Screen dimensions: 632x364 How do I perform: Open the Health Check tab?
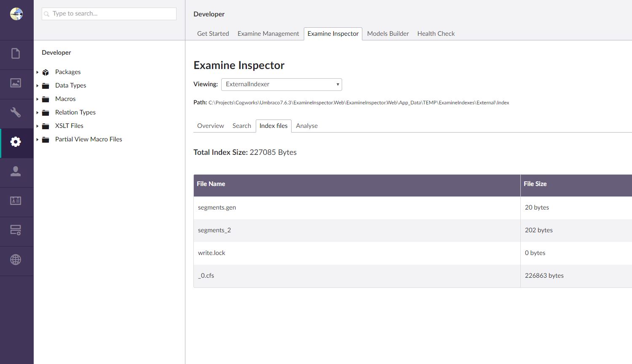[436, 34]
